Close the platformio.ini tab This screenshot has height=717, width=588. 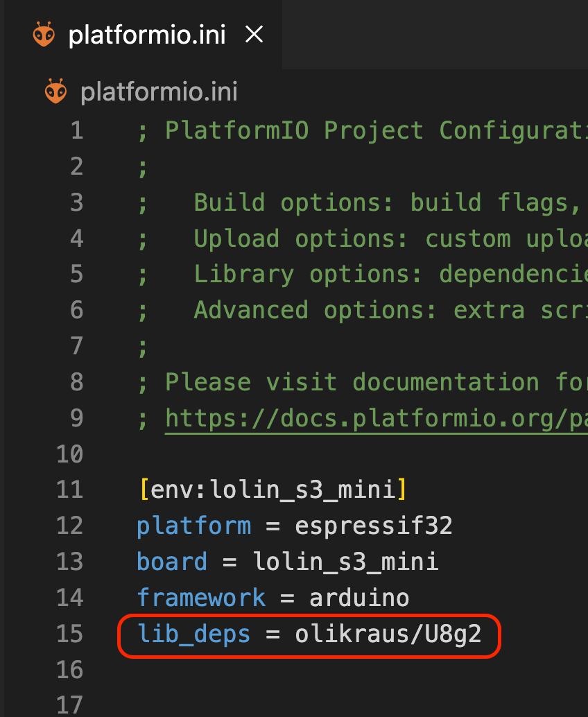[x=254, y=35]
